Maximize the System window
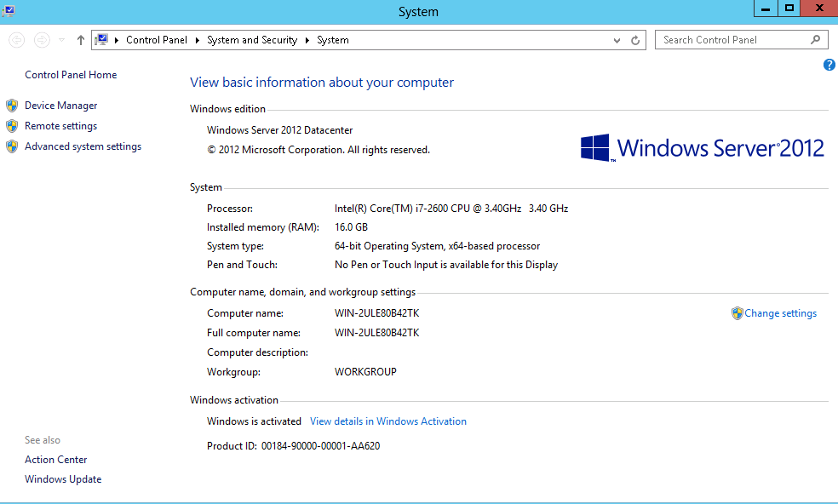 pyautogui.click(x=789, y=8)
